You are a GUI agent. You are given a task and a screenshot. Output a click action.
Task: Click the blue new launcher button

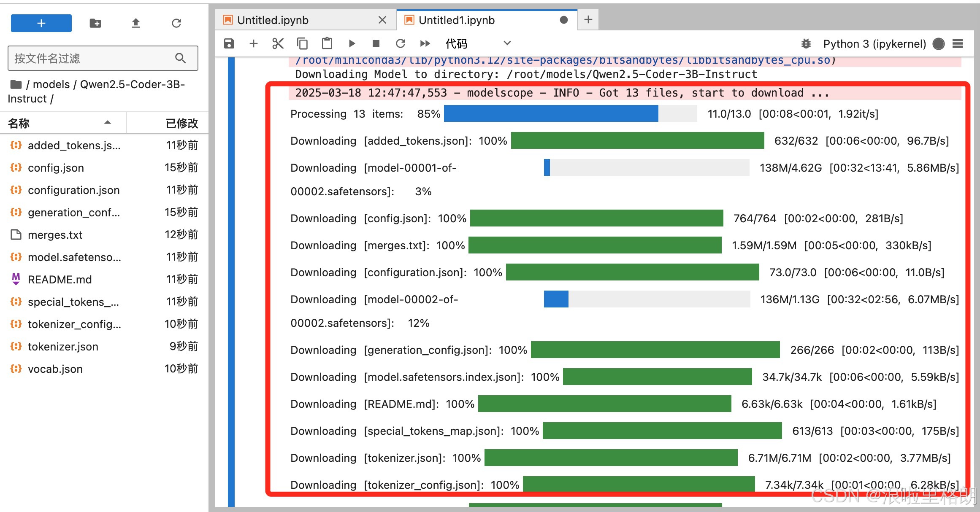41,23
